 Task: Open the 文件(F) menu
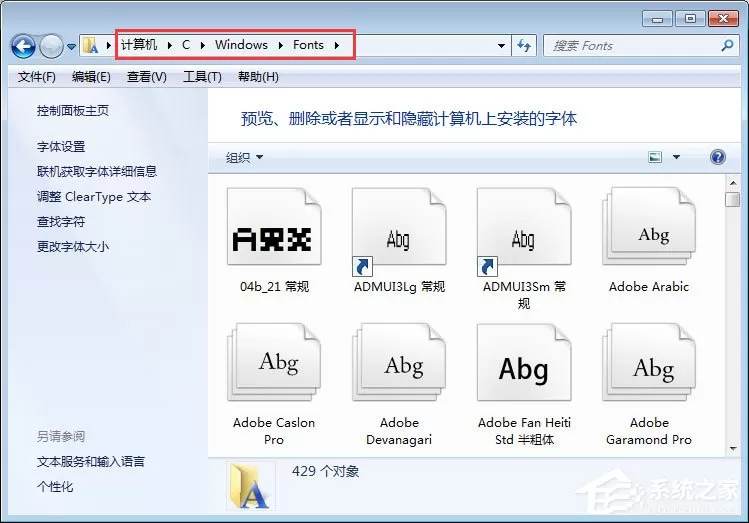click(x=36, y=76)
